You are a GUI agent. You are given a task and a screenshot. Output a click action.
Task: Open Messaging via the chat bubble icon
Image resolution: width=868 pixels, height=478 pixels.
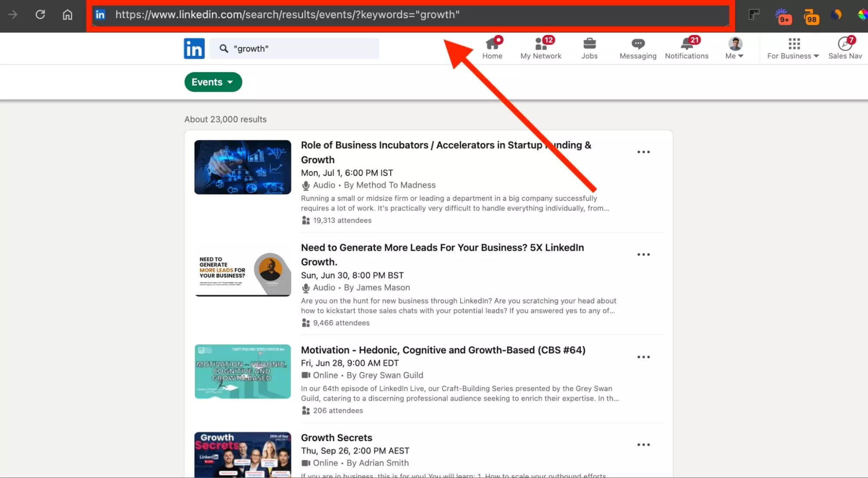point(637,44)
